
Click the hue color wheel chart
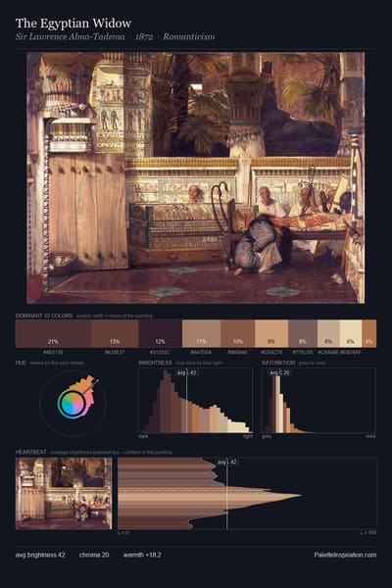click(73, 403)
